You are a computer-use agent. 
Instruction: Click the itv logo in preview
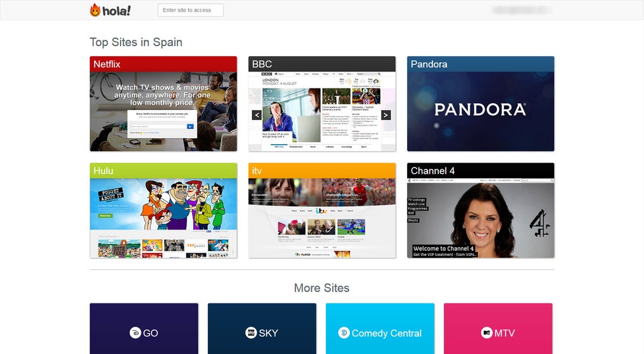tap(321, 211)
